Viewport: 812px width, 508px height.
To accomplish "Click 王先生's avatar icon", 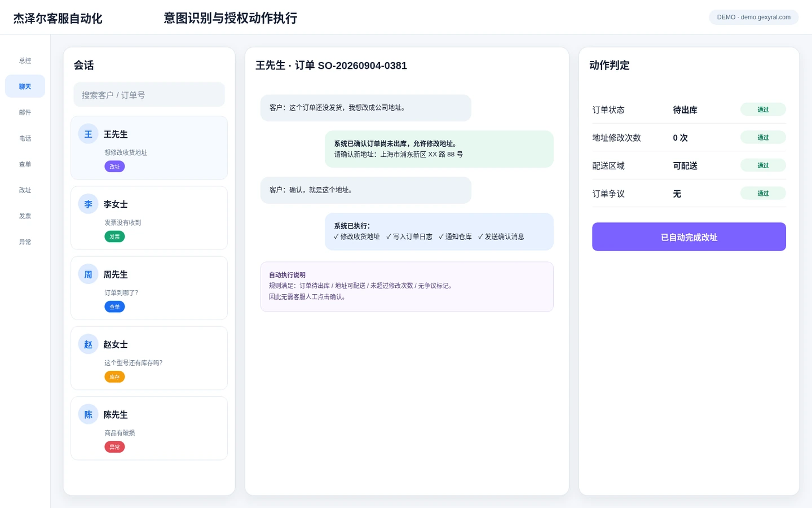I will [x=88, y=134].
